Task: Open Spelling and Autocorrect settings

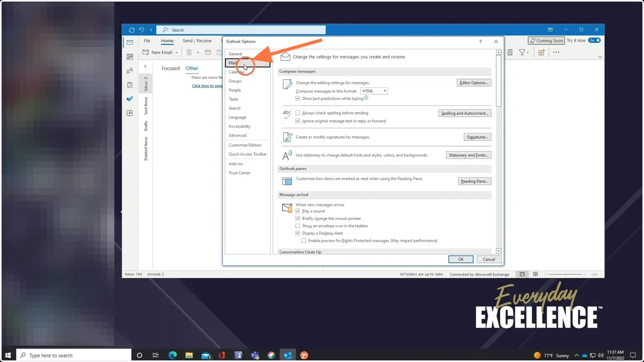Action: click(465, 113)
